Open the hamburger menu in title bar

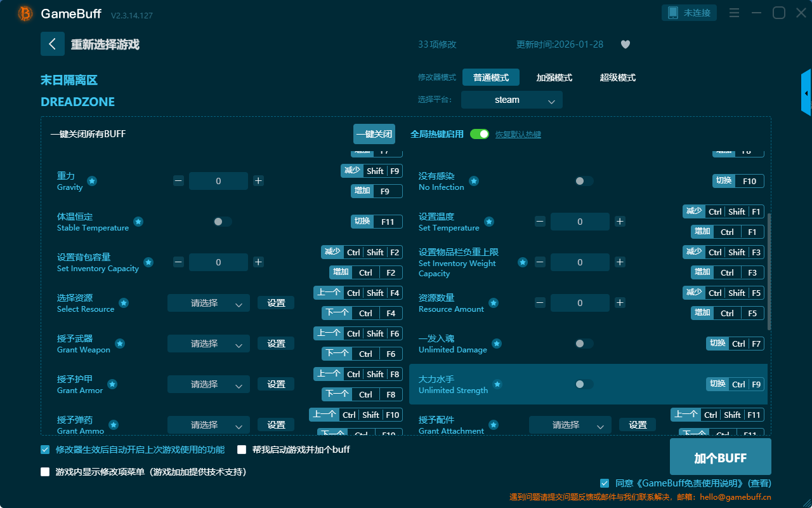click(734, 13)
